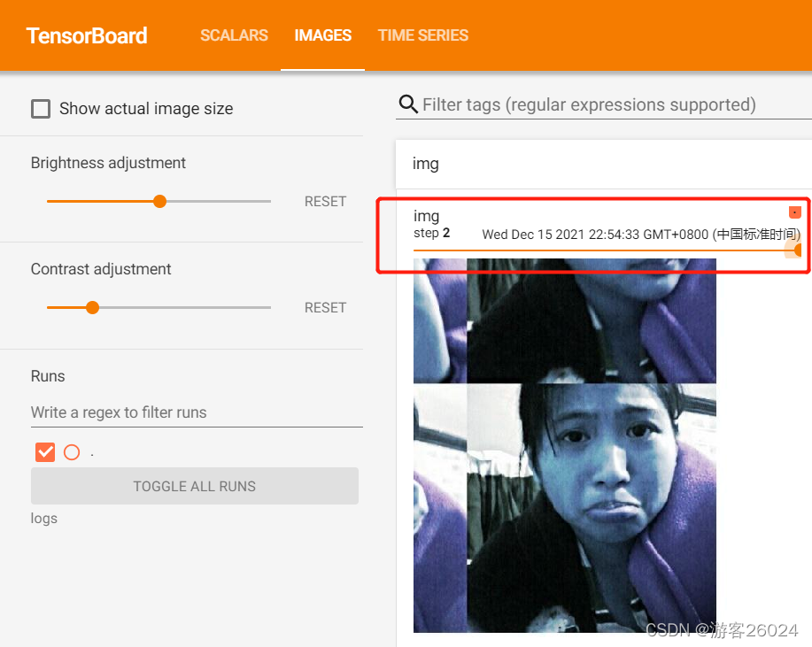Click the displayed img step 2 picture

pos(565,446)
